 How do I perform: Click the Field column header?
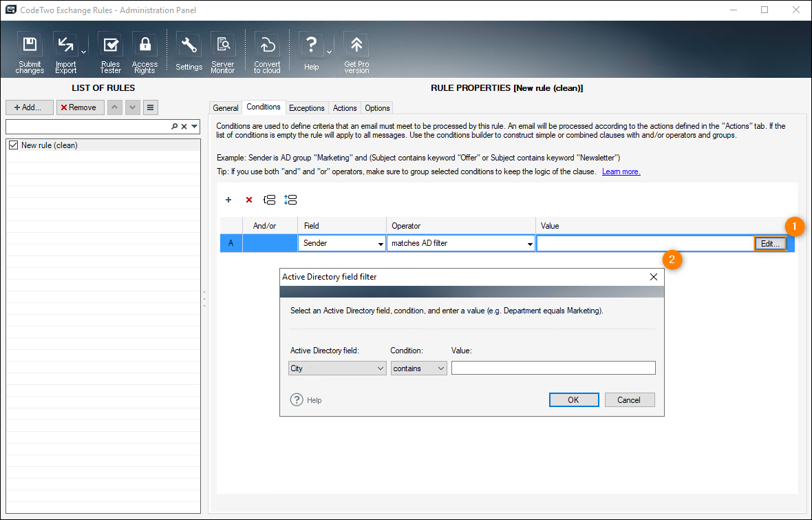pos(342,226)
